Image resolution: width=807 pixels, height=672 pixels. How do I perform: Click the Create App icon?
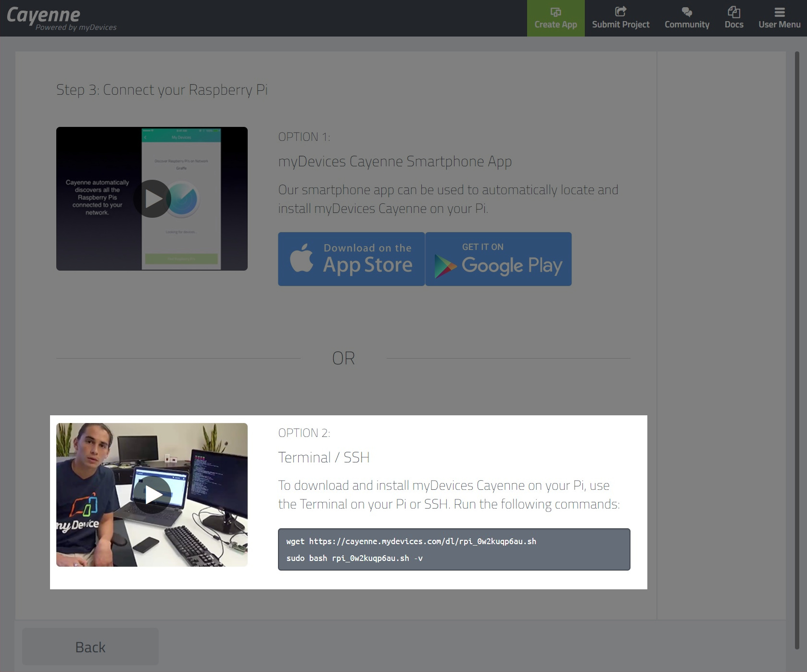pos(555,12)
